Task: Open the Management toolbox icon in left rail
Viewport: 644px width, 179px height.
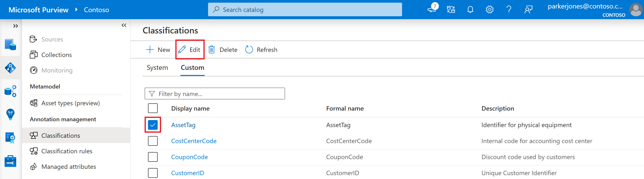Action: point(10,161)
